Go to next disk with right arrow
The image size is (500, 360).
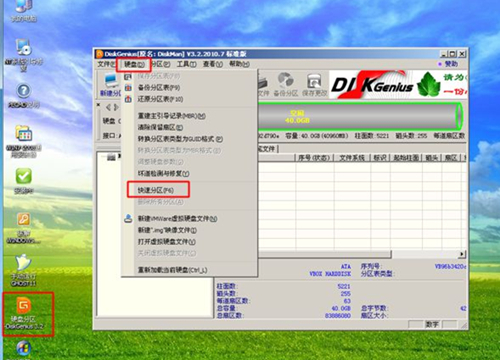click(x=116, y=107)
